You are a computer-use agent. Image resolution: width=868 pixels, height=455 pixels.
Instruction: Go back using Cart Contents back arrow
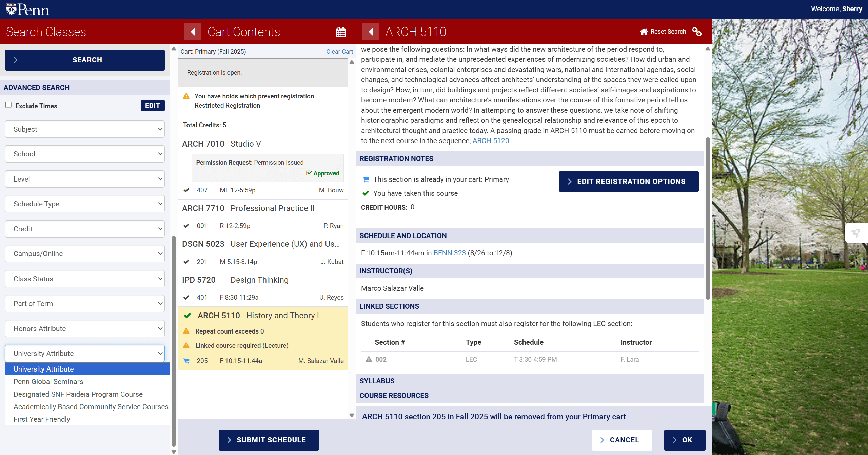point(193,32)
